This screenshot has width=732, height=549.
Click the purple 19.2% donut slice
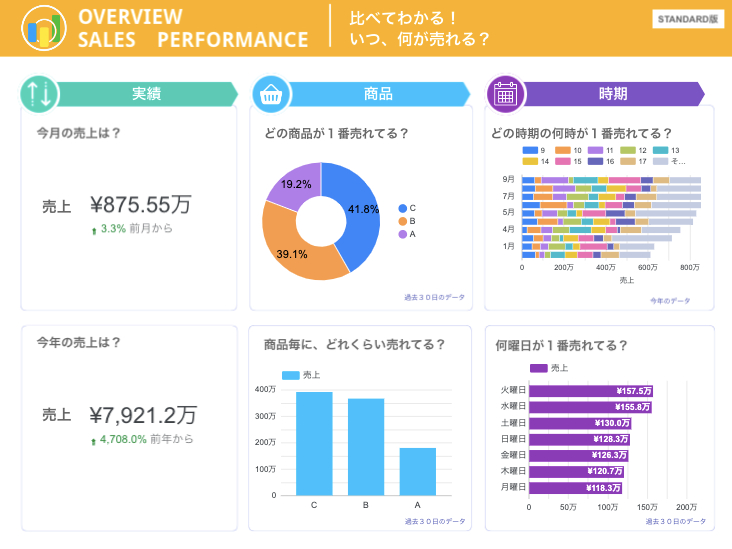click(296, 184)
